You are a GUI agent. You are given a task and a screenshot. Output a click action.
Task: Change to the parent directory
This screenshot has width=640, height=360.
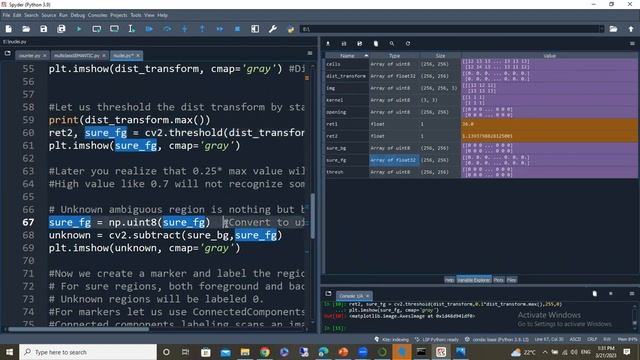pos(631,29)
